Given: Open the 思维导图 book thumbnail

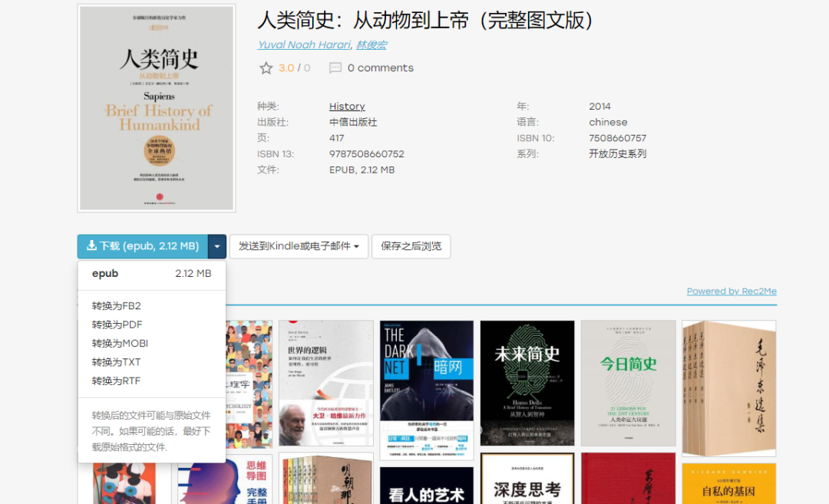Looking at the screenshot, I should point(226,481).
